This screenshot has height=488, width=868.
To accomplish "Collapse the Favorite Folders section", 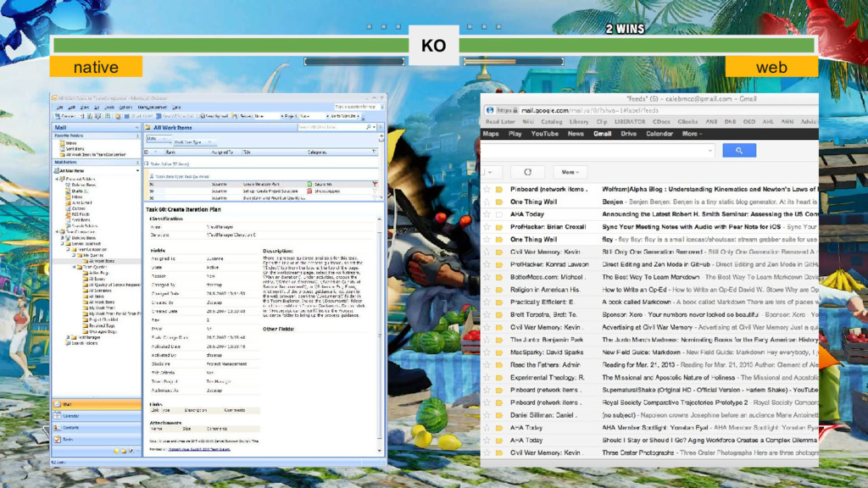I will pos(137,136).
